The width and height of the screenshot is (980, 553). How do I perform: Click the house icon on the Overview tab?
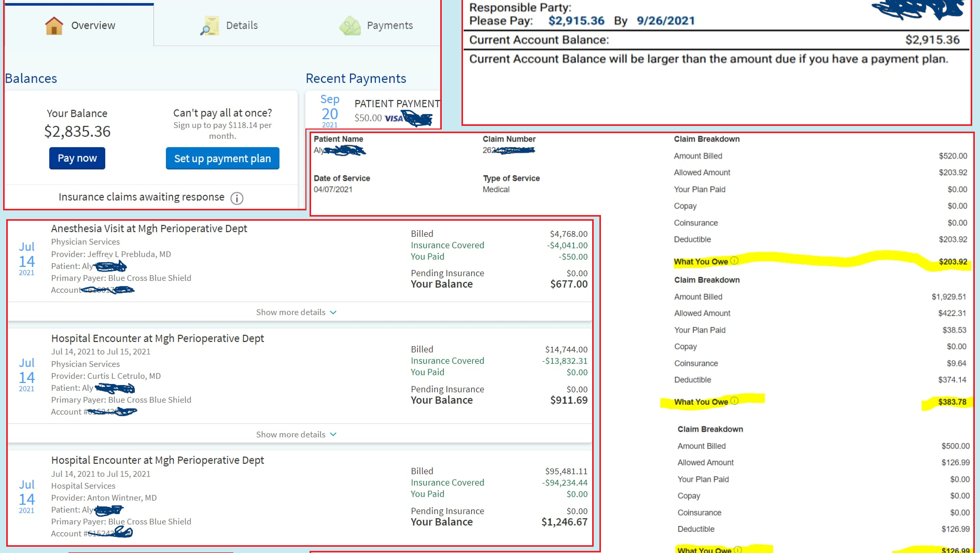(x=54, y=25)
